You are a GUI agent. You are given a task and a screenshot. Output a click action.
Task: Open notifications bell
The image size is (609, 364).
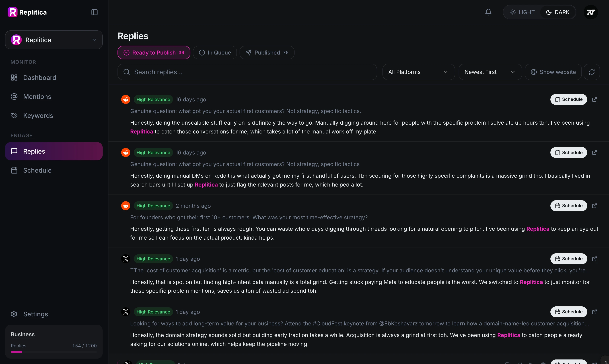(x=488, y=12)
